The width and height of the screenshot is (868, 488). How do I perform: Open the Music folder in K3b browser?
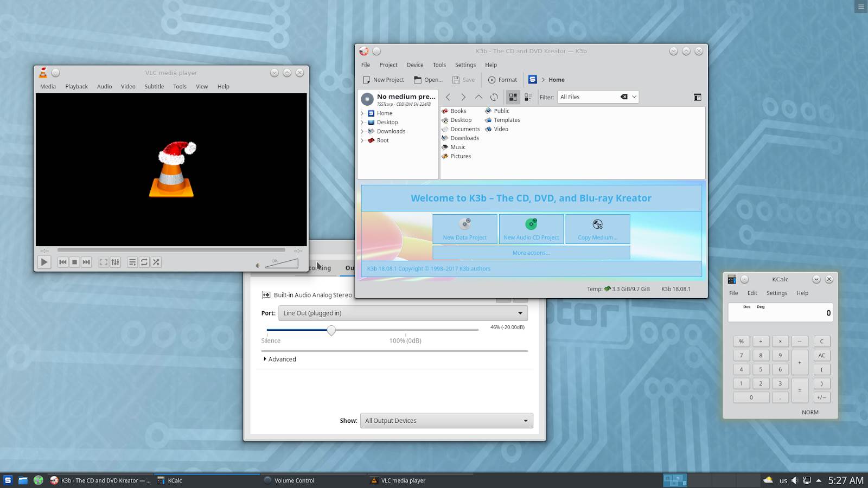458,147
